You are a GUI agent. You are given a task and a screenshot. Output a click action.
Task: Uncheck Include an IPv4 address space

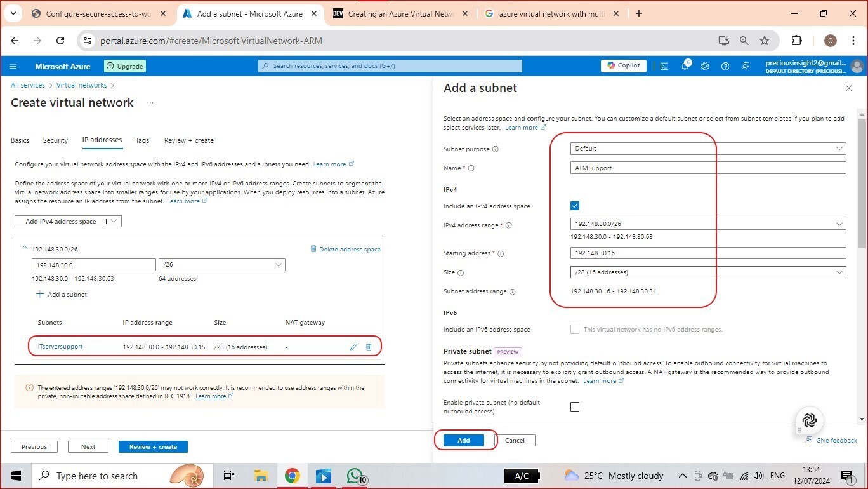pyautogui.click(x=575, y=206)
